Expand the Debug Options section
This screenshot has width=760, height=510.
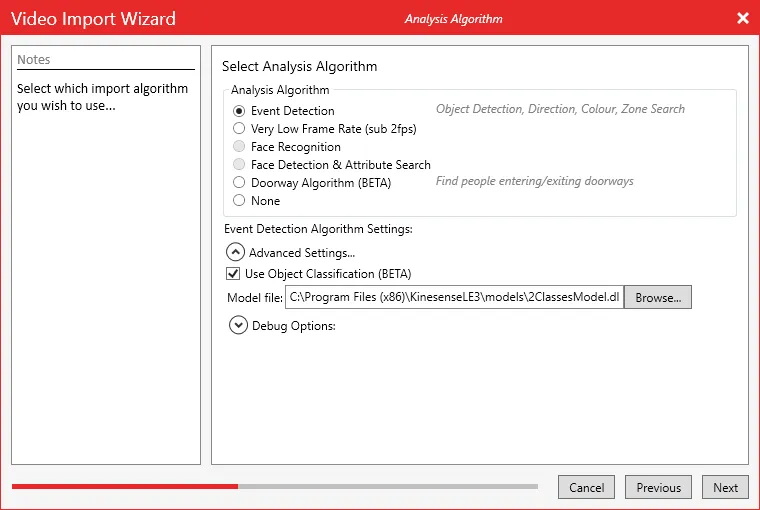point(238,325)
